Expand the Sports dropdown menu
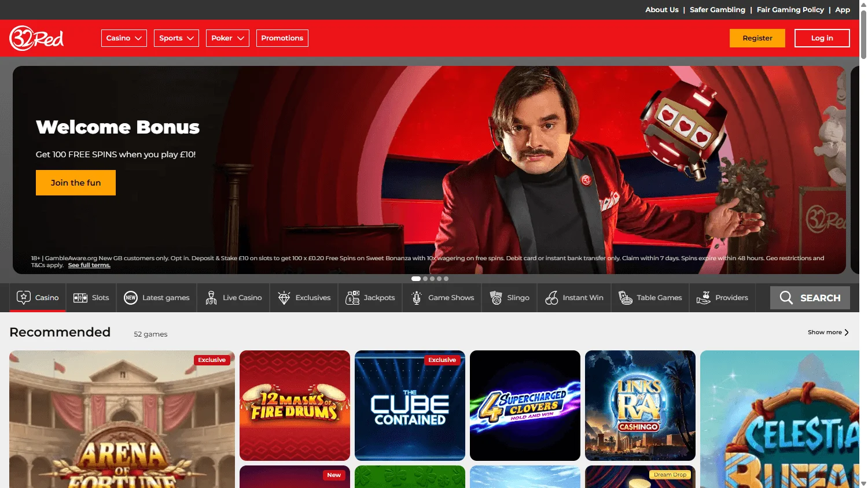868x488 pixels. tap(176, 38)
